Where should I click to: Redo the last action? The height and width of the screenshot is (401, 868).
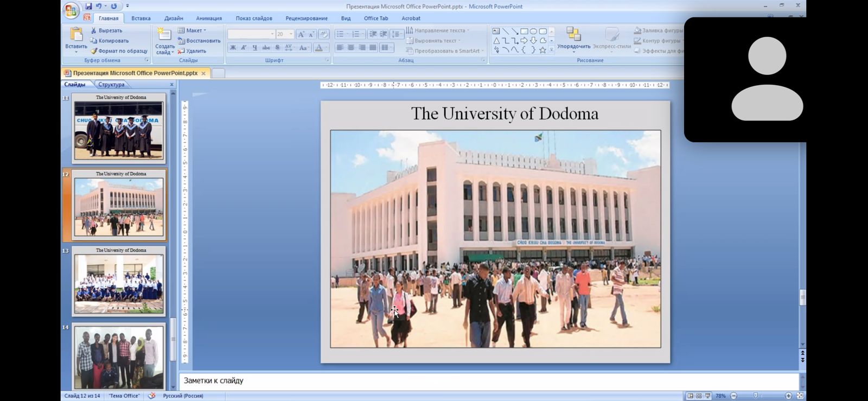(114, 6)
